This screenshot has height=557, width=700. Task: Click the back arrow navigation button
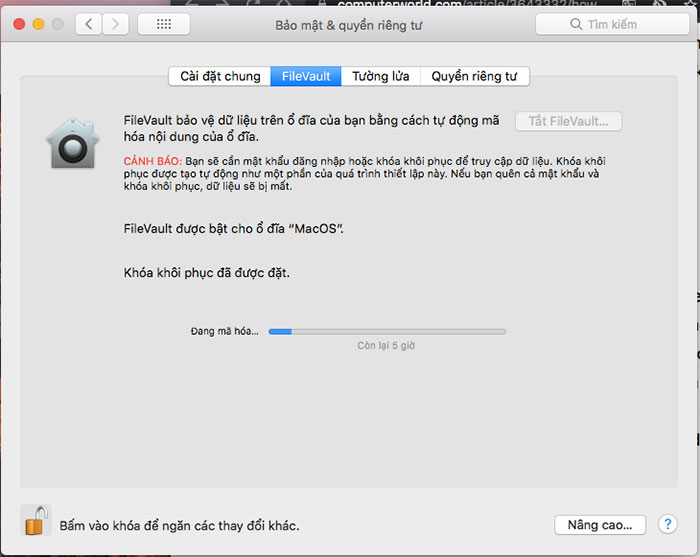coord(89,24)
